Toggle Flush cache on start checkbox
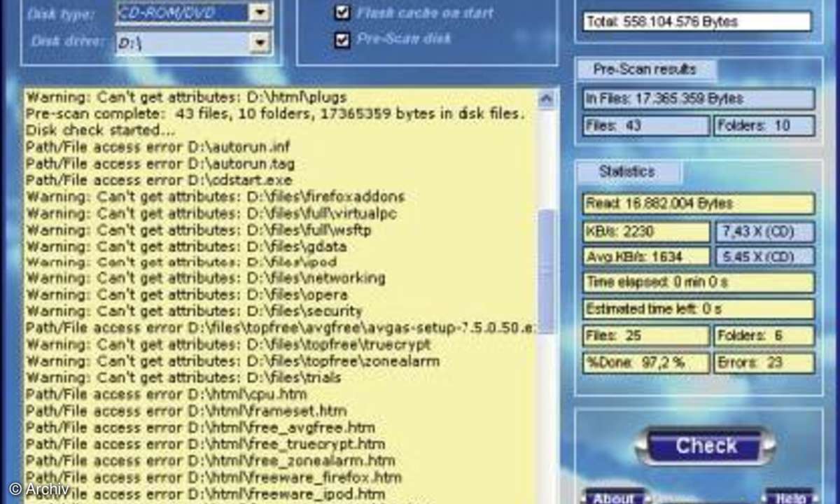This screenshot has height=504, width=840. 342,12
